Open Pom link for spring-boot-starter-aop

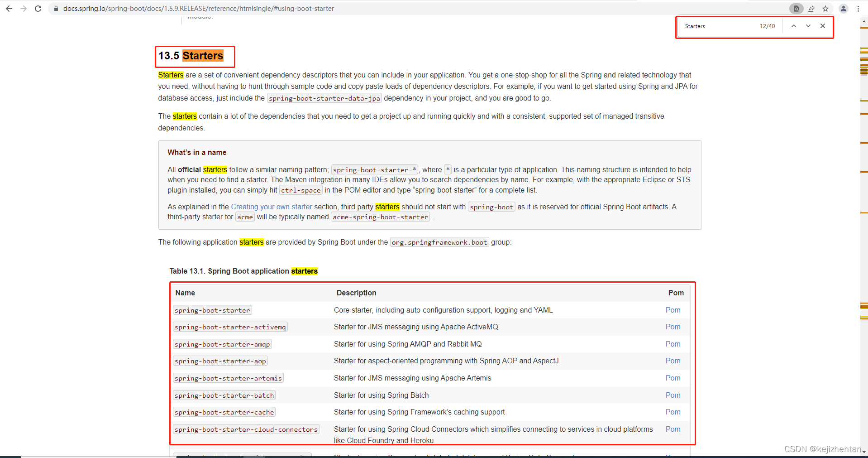point(673,361)
